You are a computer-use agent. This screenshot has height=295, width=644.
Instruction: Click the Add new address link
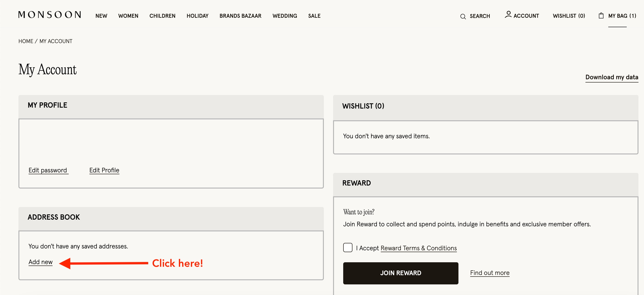click(x=40, y=262)
